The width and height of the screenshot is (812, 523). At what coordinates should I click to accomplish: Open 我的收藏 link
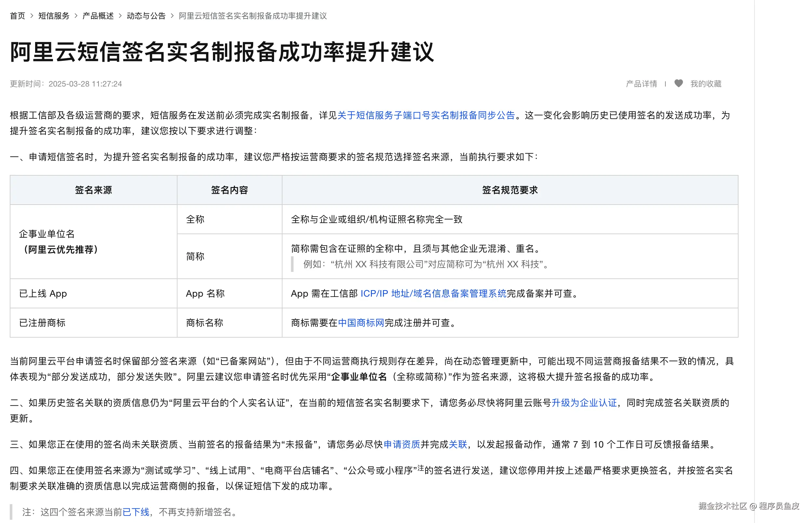(705, 84)
